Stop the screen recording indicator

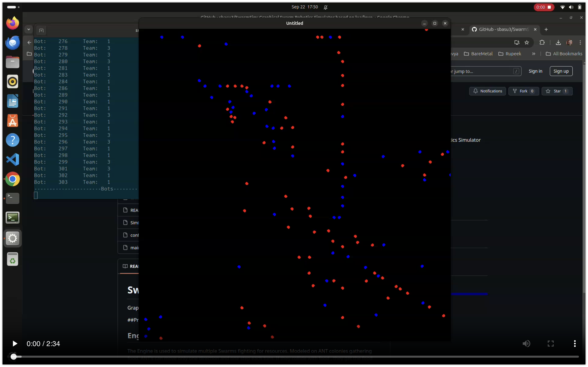544,7
